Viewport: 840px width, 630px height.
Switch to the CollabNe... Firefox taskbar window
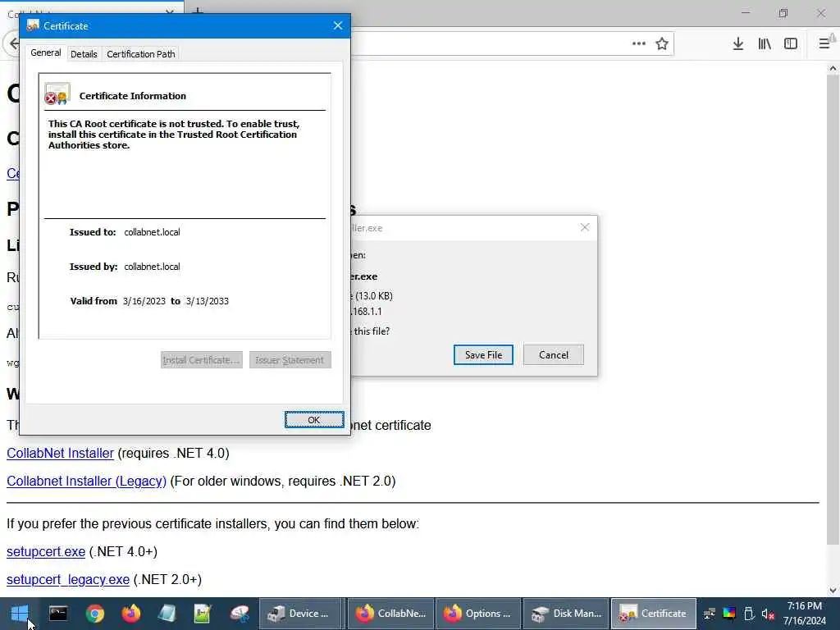(390, 614)
